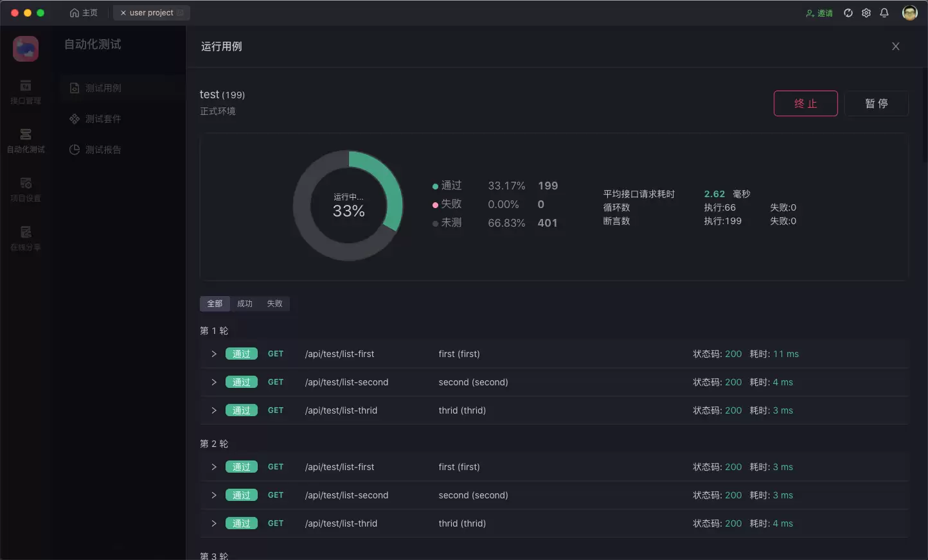Expand round 2 list-second row
Screen dimensions: 928x560
tap(214, 495)
